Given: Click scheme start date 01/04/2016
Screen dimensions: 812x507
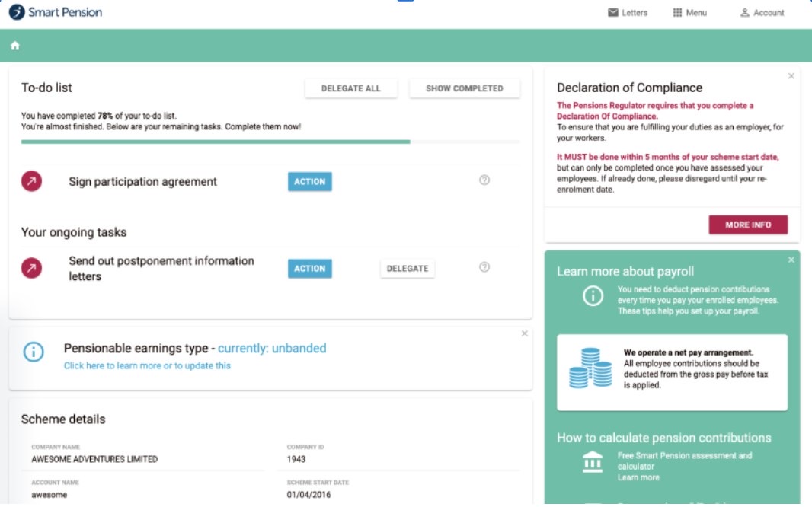Looking at the screenshot, I should coord(308,495).
